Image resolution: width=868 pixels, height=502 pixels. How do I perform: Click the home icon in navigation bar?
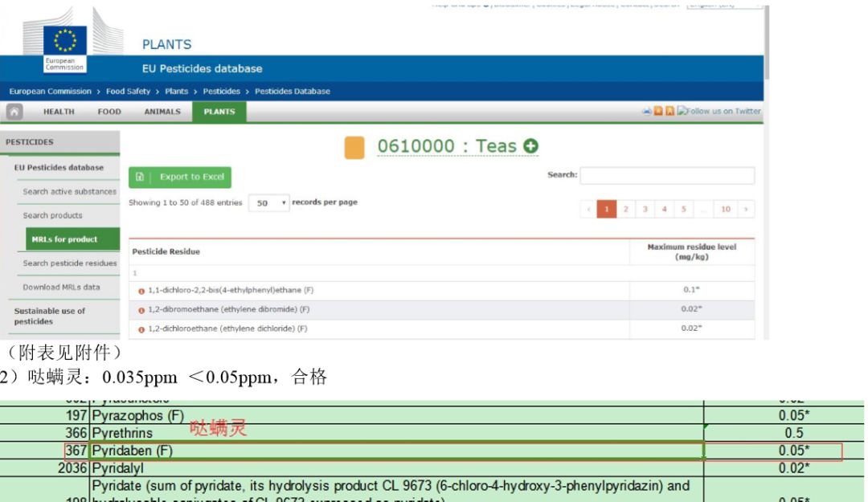(x=14, y=112)
